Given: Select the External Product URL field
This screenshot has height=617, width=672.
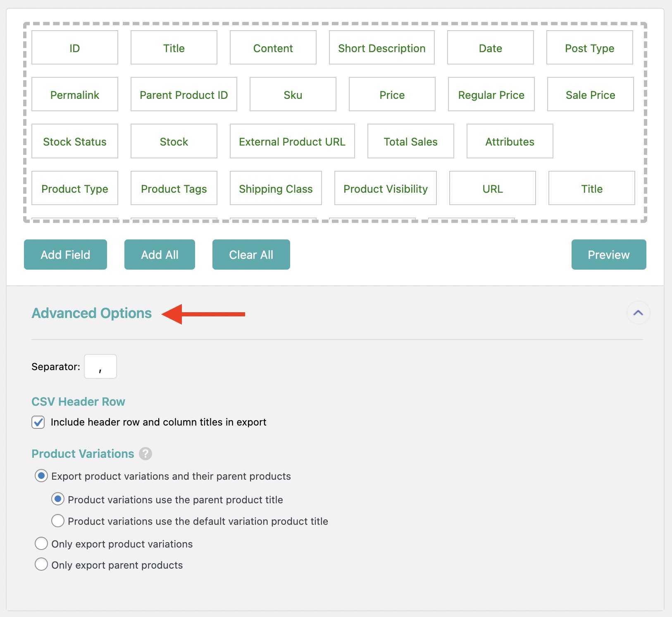Looking at the screenshot, I should tap(292, 141).
